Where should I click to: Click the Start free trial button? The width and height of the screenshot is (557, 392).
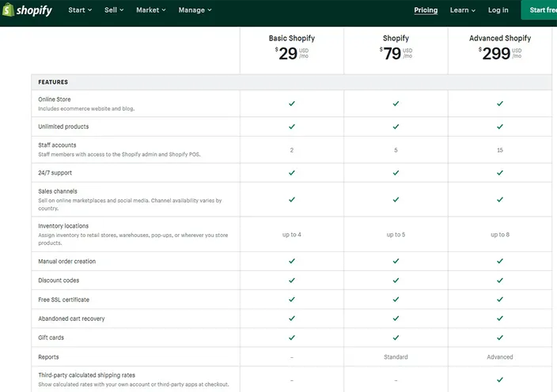click(539, 10)
